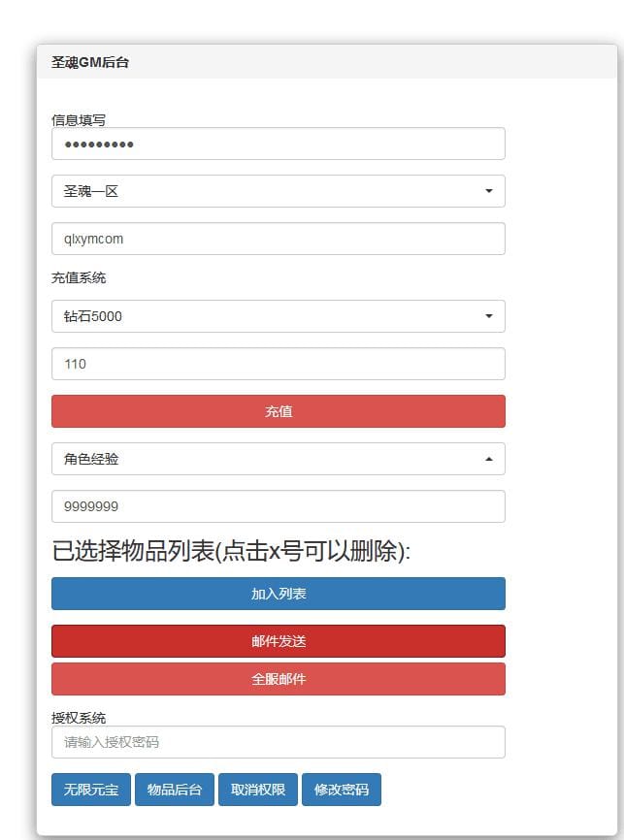Click the 已选择物品列表 heading text
The height and width of the screenshot is (840, 624).
coord(231,552)
